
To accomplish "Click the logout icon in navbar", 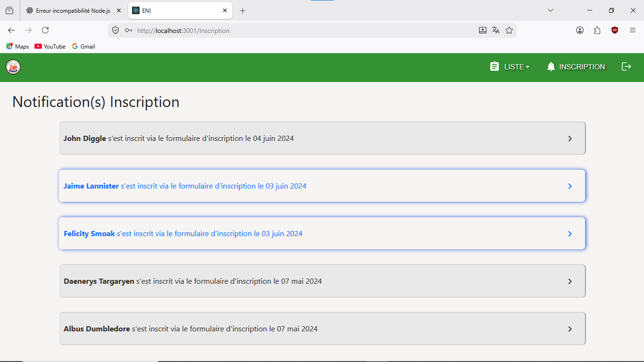I will pos(626,66).
